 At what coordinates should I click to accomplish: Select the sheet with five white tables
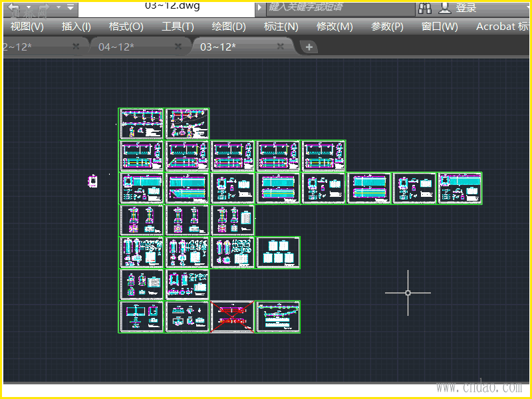click(278, 253)
